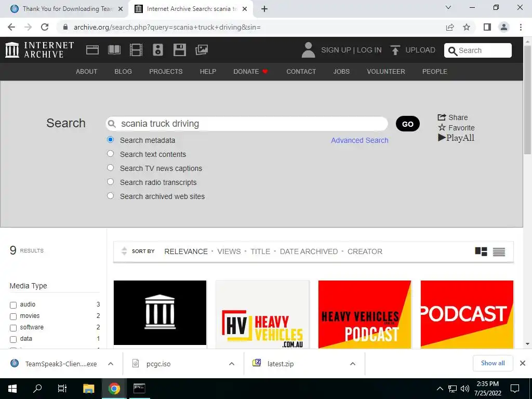The image size is (532, 399).
Task: Click Show all downloads button
Action: pos(493,363)
